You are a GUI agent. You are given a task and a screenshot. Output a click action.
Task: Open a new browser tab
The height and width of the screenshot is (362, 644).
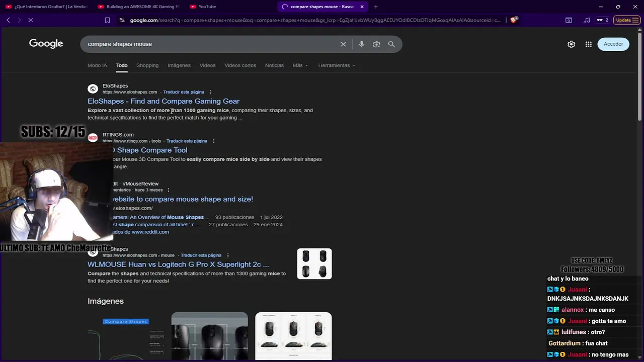point(376,7)
